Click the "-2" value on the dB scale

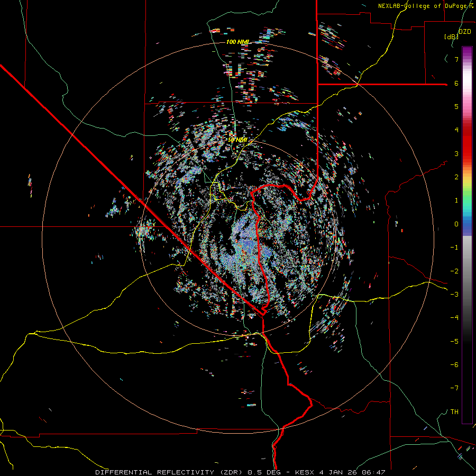[x=454, y=271]
